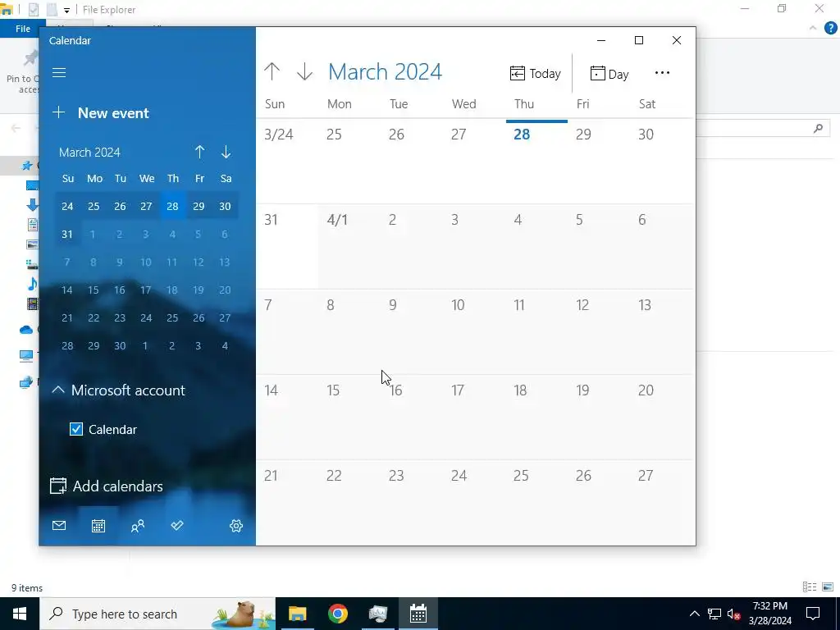Select the 4/1 day cell in main grid
The width and height of the screenshot is (840, 630).
coord(349,246)
